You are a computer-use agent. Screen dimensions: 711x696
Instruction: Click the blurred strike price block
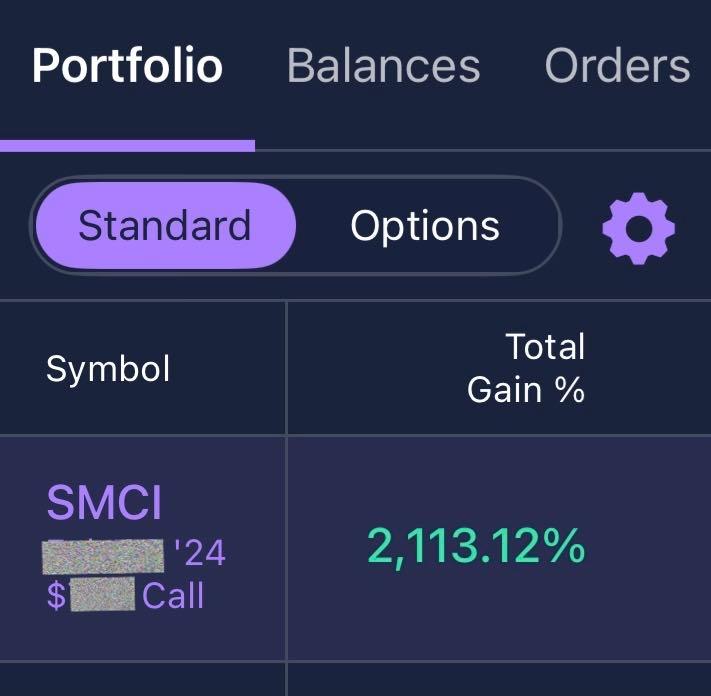(102, 596)
